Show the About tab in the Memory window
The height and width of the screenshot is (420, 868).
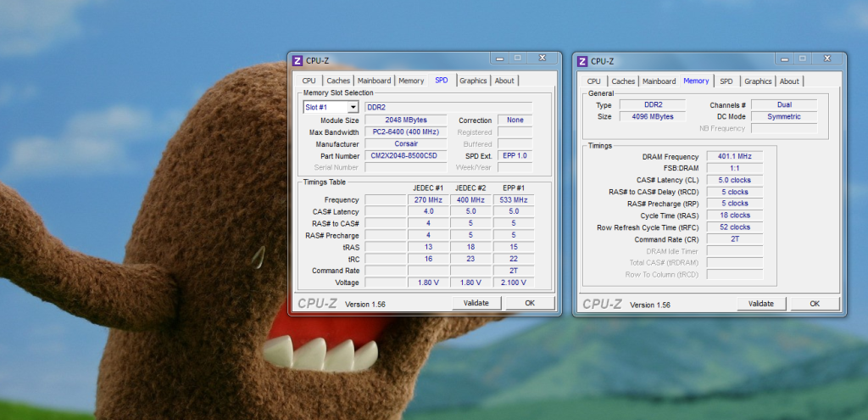click(x=789, y=81)
